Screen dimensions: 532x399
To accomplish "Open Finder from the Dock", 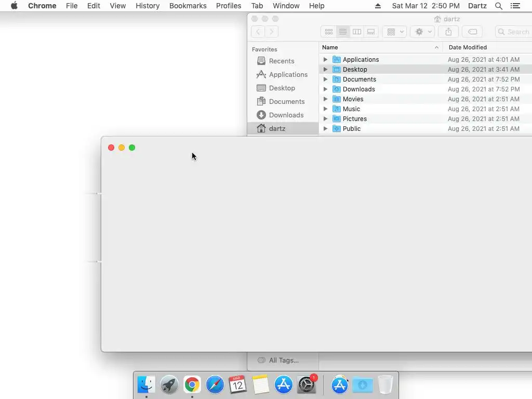I will point(146,385).
